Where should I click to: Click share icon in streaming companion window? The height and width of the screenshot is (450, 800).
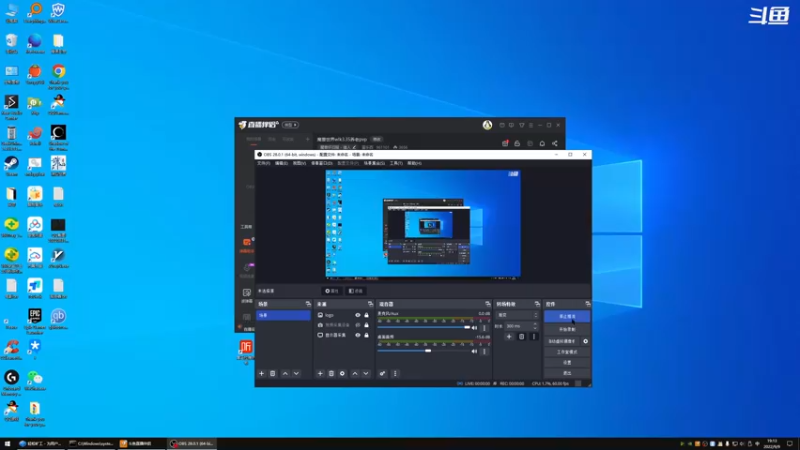click(x=555, y=143)
